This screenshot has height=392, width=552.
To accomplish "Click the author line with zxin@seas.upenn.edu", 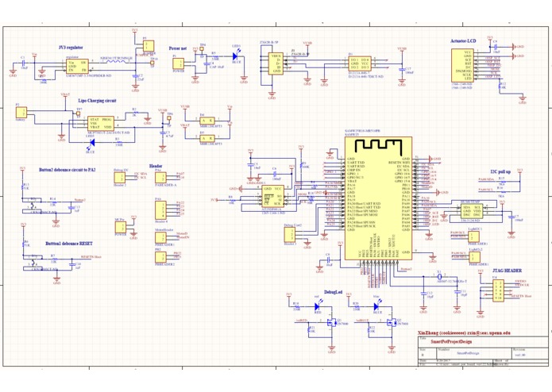I will click(464, 332).
